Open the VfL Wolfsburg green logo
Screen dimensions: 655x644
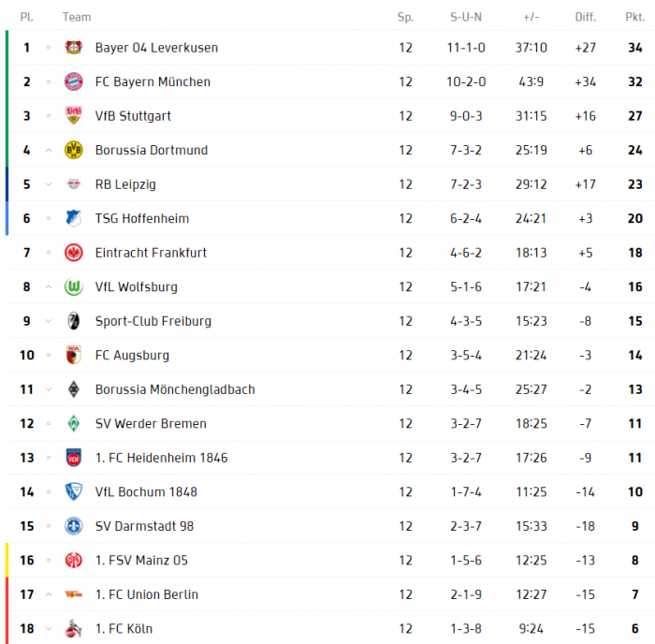(x=74, y=286)
